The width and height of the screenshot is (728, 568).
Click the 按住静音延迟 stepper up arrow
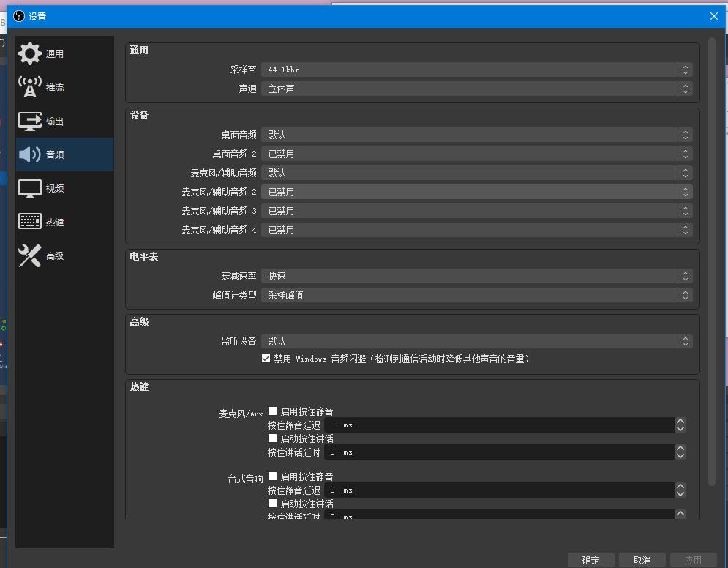pyautogui.click(x=680, y=421)
